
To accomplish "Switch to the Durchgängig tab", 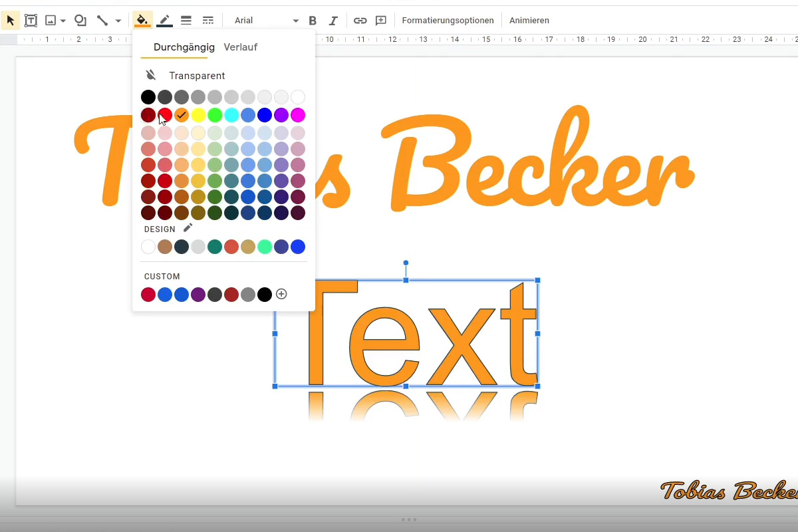I will 184,47.
